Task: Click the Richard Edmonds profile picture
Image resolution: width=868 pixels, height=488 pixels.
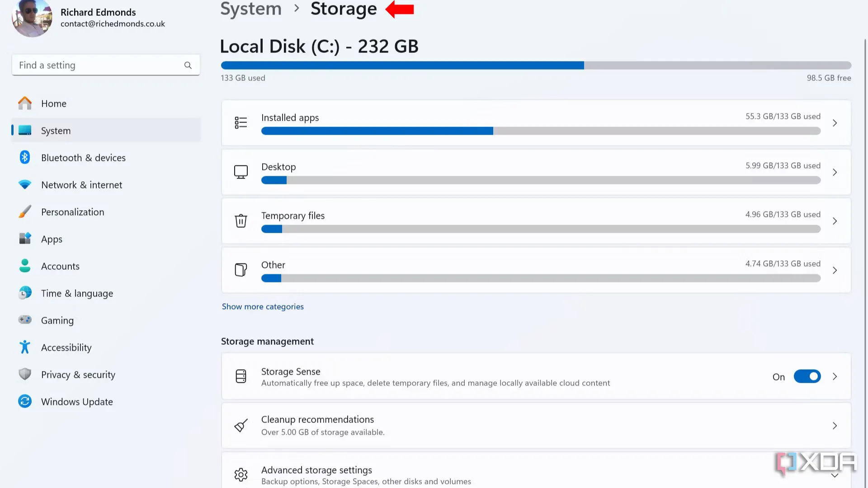Action: pyautogui.click(x=32, y=18)
